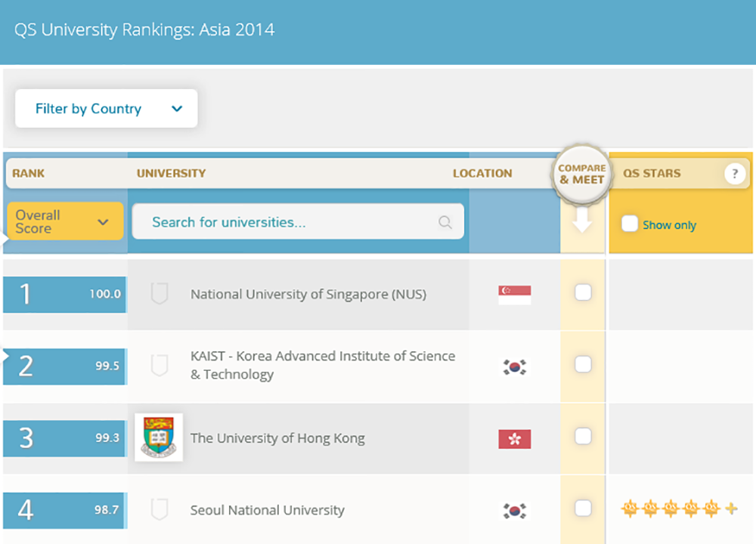This screenshot has height=544, width=756.
Task: Click the RANK column header
Action: coord(29,174)
